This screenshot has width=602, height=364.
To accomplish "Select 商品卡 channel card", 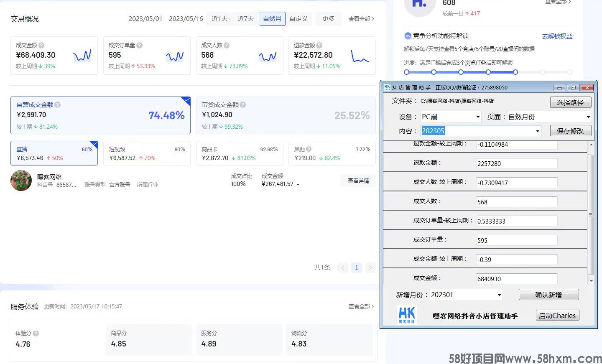I will tap(240, 153).
